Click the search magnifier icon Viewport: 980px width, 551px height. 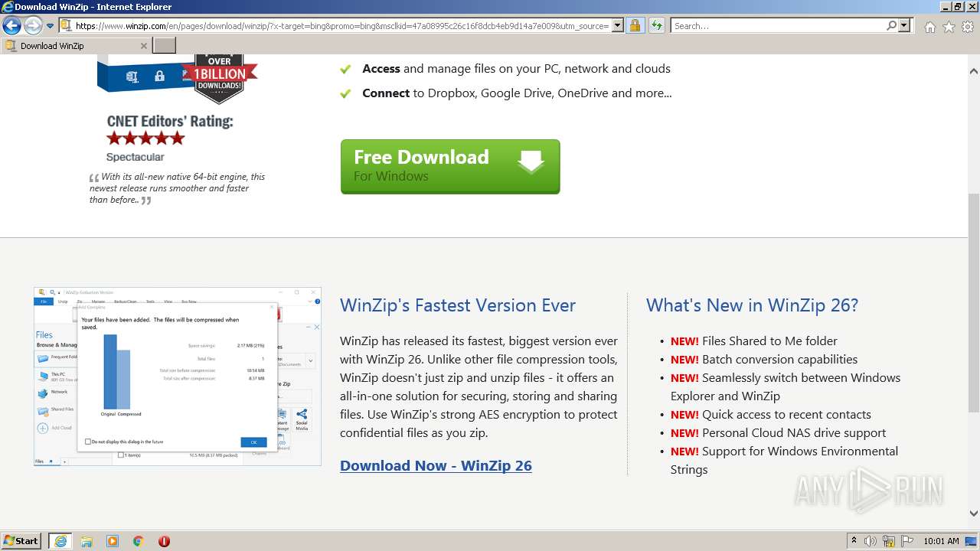pyautogui.click(x=891, y=26)
